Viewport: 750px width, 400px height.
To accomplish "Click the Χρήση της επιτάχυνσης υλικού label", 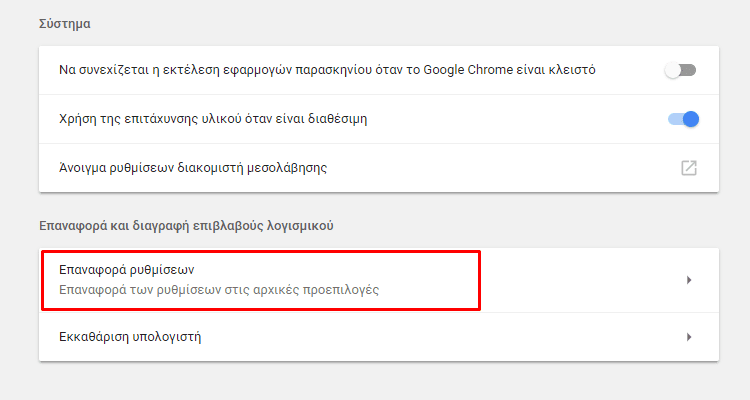I will 213,119.
